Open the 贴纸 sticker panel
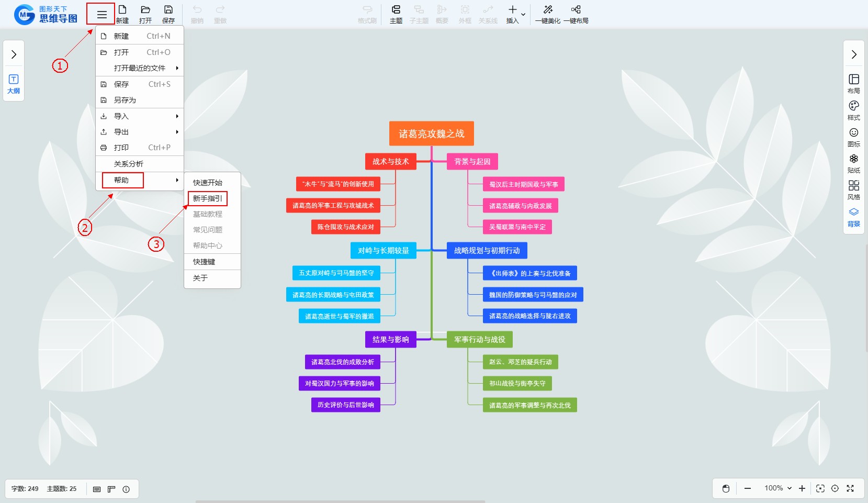 [x=853, y=163]
